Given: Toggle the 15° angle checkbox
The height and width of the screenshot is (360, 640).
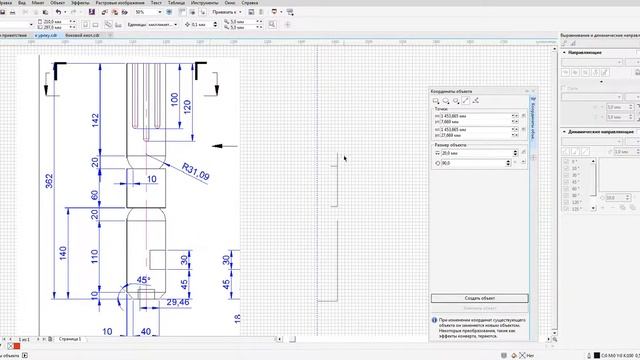Looking at the screenshot, I should pyautogui.click(x=567, y=168).
